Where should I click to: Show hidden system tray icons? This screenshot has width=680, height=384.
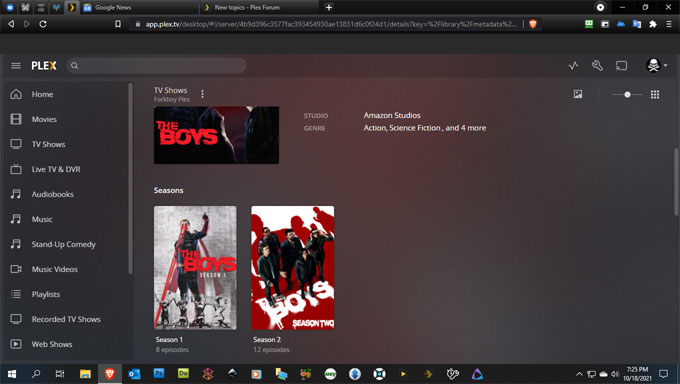click(x=579, y=374)
